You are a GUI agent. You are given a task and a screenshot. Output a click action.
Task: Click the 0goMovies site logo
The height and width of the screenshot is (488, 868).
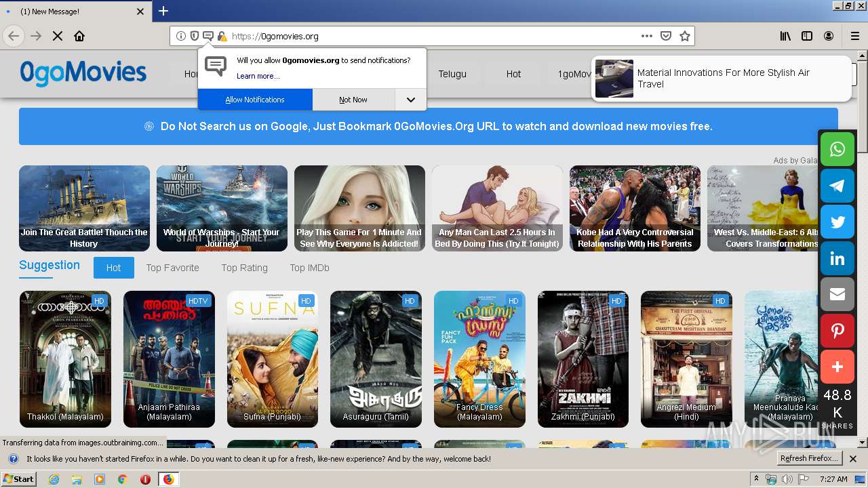click(83, 72)
